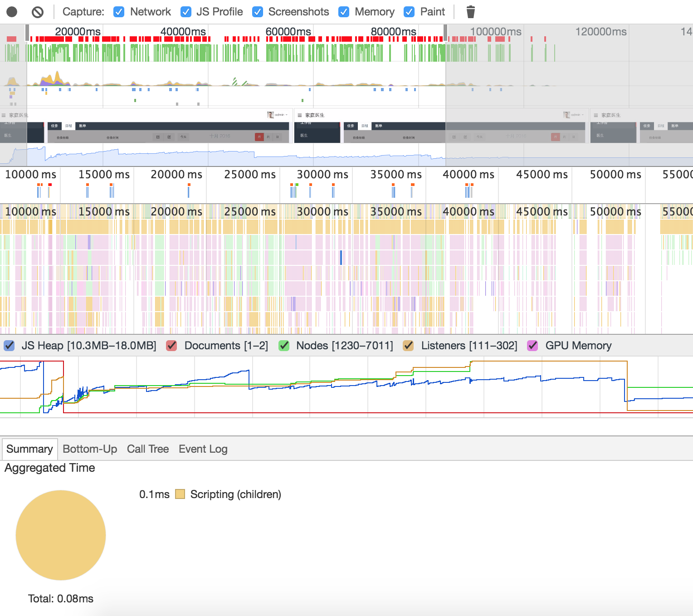
Task: Disable the Memory capture checkbox
Action: pos(344,12)
